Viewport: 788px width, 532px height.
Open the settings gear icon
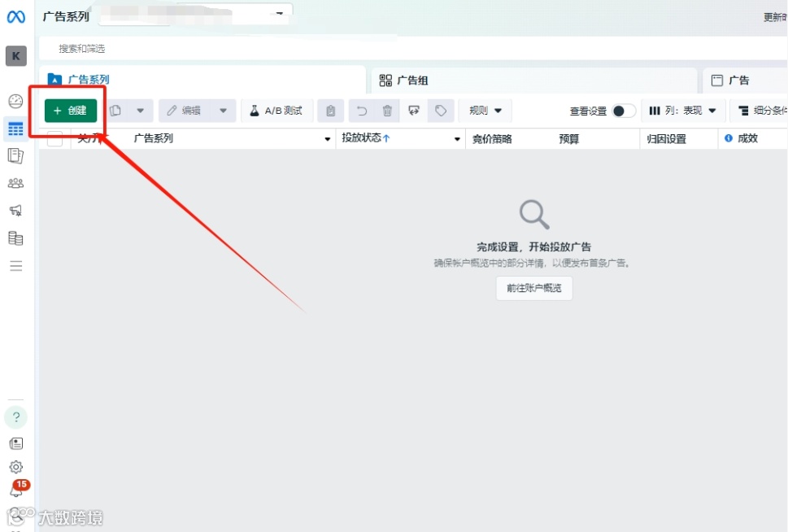click(16, 467)
